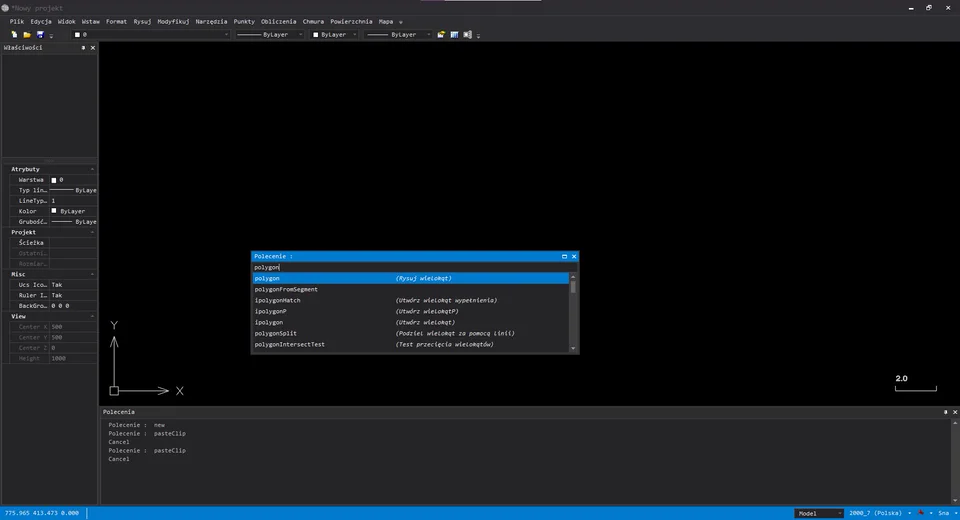
Task: Open the layer manager icon right of ByLayer dropdowns
Action: tap(441, 35)
